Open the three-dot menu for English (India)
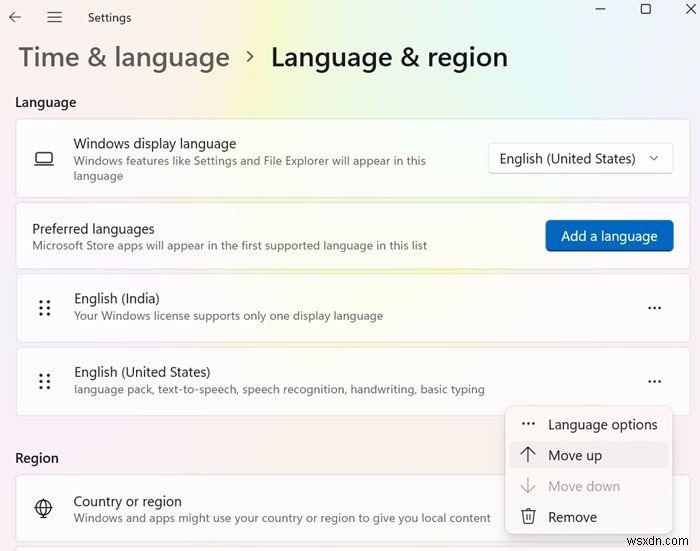 654,308
